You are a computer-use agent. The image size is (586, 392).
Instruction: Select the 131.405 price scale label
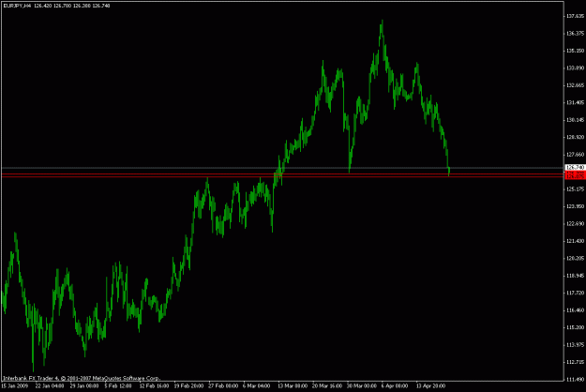pyautogui.click(x=575, y=102)
